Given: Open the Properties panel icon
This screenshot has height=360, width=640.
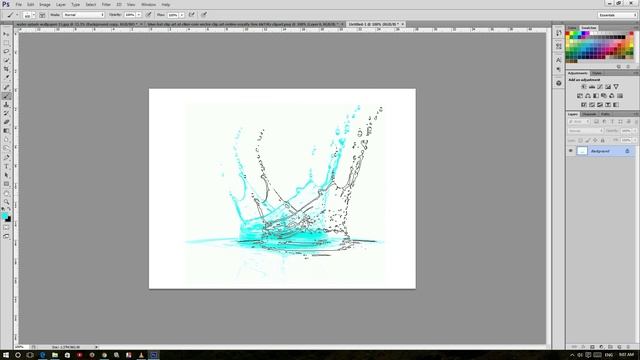Looking at the screenshot, I should pyautogui.click(x=559, y=46).
